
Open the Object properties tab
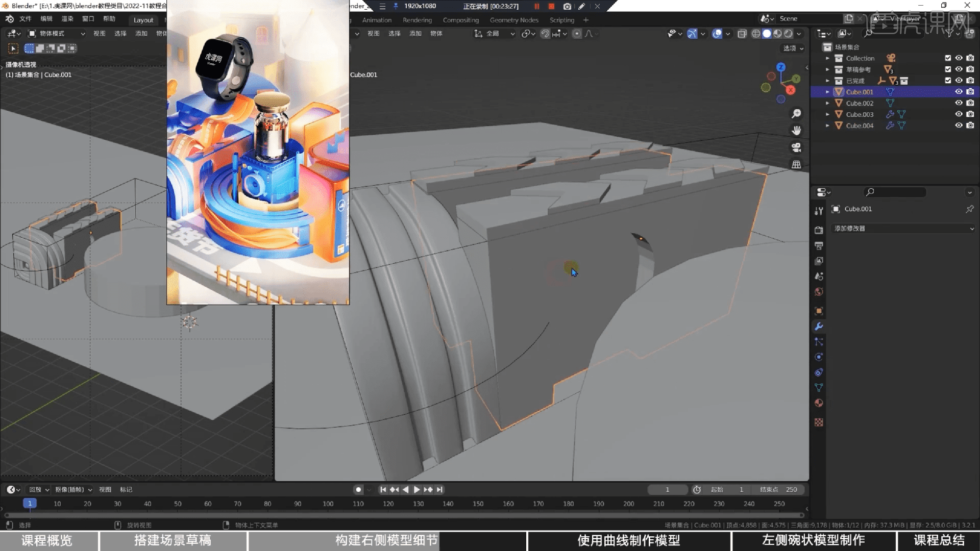819,311
